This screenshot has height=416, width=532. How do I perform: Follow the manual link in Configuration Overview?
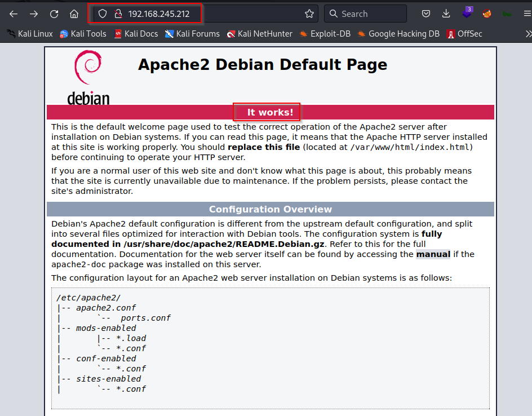click(433, 254)
